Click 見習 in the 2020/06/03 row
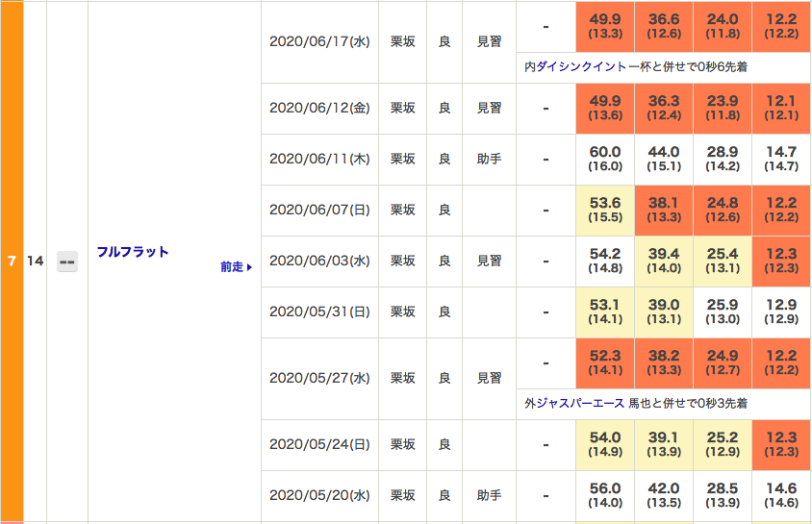This screenshot has width=812, height=524. [489, 261]
